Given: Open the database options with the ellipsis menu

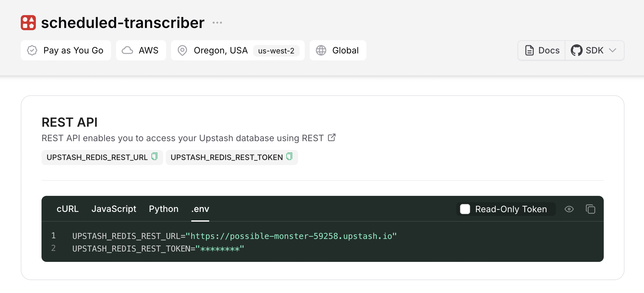Looking at the screenshot, I should [x=217, y=22].
